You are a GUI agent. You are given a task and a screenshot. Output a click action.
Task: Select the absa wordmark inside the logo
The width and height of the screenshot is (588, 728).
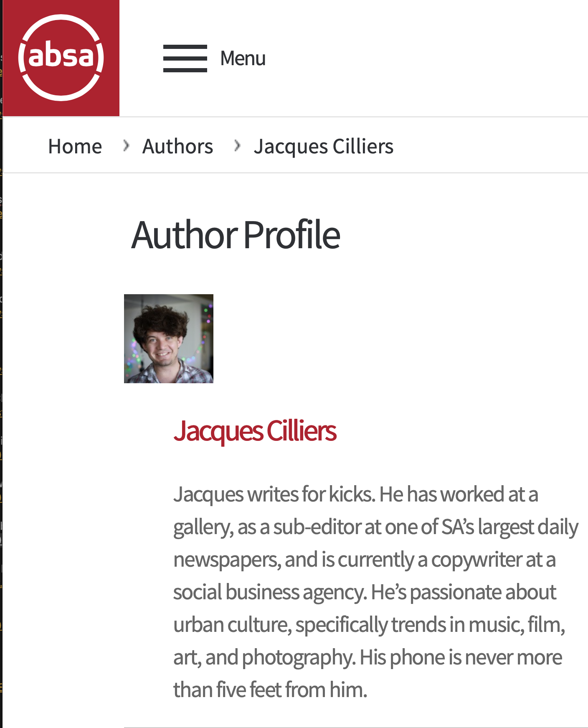61,59
